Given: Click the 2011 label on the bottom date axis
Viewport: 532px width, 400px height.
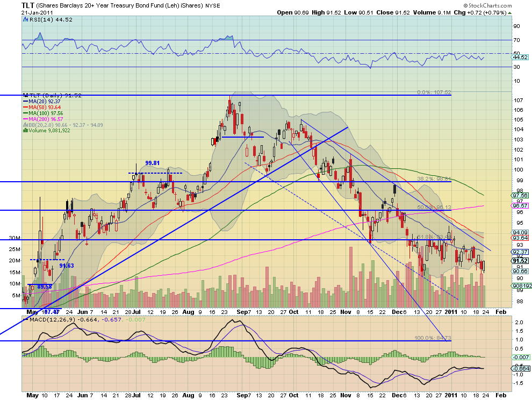Looking at the screenshot, I should point(451,395).
